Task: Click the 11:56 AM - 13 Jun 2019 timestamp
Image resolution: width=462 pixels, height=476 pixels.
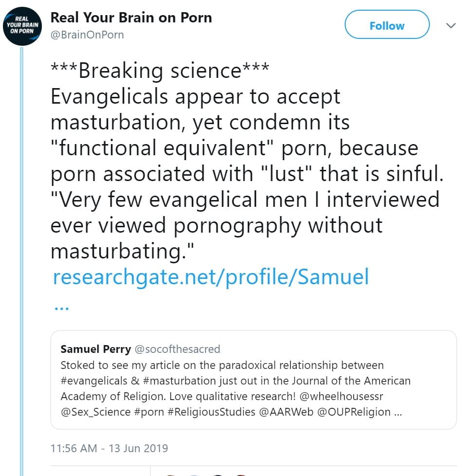Action: point(109,448)
